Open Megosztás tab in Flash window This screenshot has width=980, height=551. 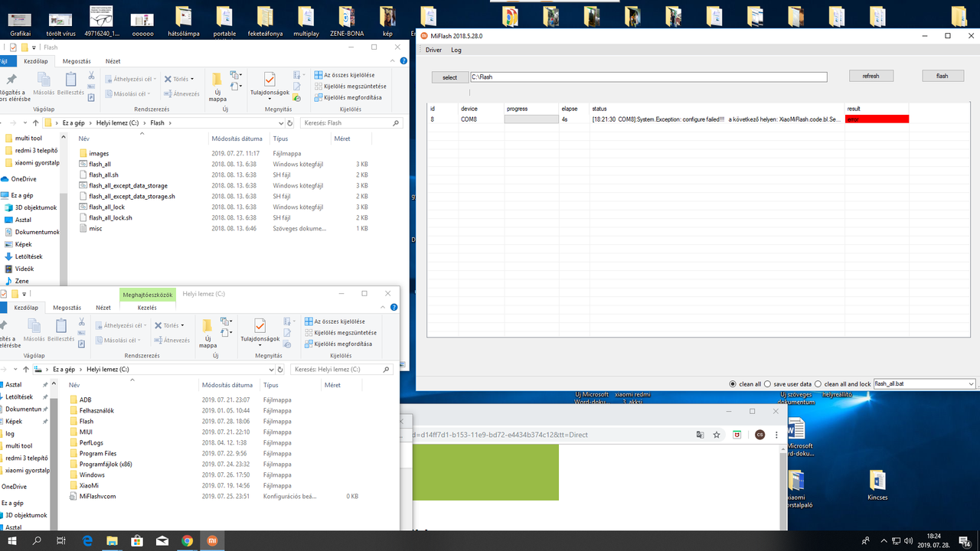click(x=77, y=61)
